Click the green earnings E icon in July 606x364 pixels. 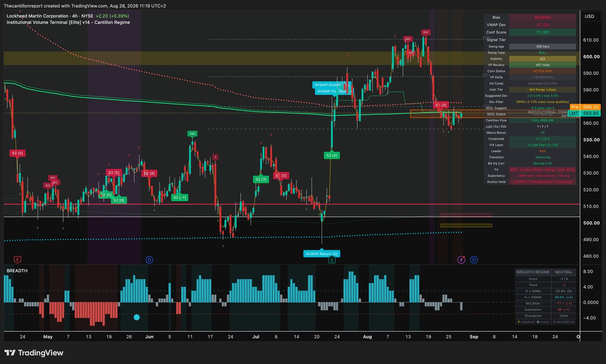click(x=332, y=260)
